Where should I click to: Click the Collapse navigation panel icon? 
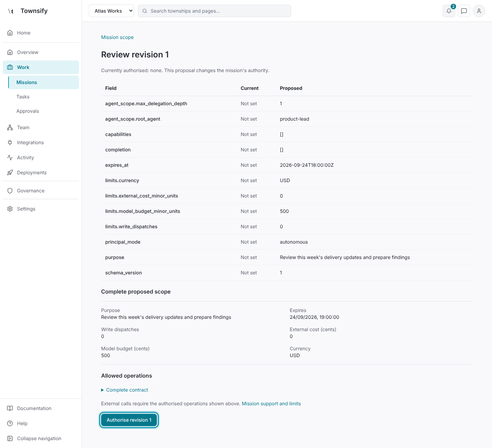(x=10, y=438)
